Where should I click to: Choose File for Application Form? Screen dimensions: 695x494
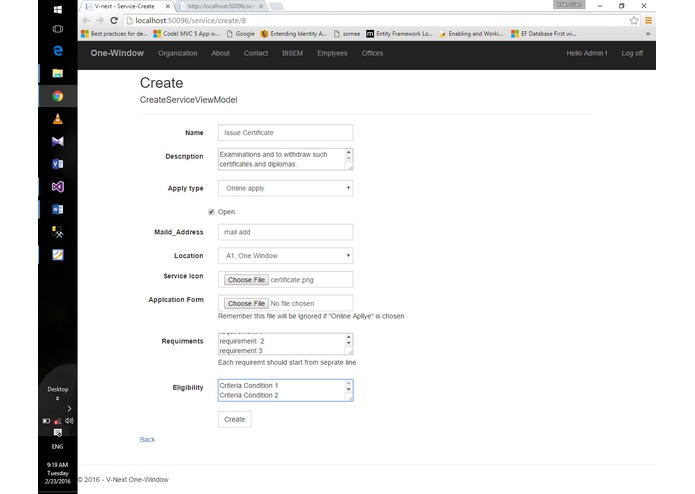coord(246,303)
